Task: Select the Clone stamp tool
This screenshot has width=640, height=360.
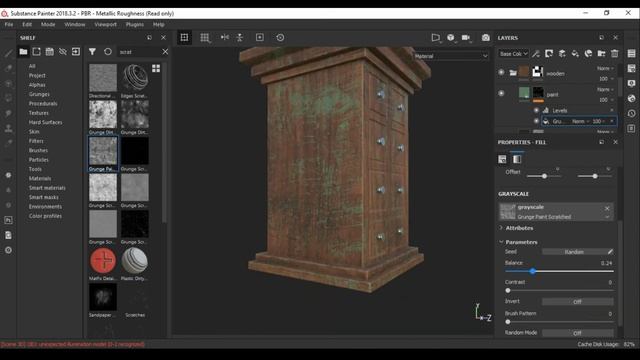Action: (8, 128)
